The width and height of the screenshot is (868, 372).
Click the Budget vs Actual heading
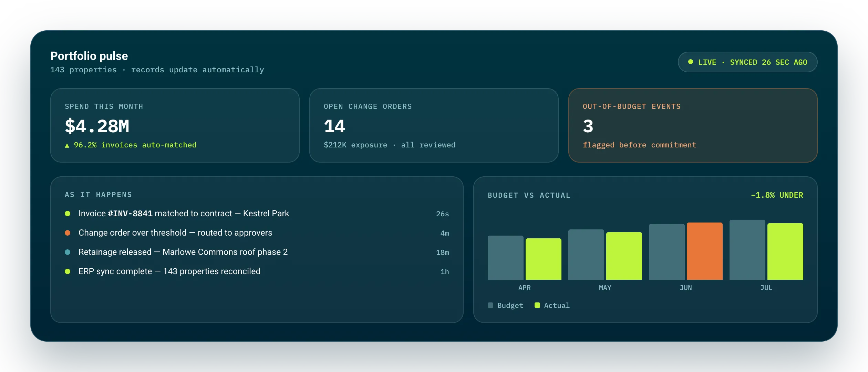[x=529, y=195]
